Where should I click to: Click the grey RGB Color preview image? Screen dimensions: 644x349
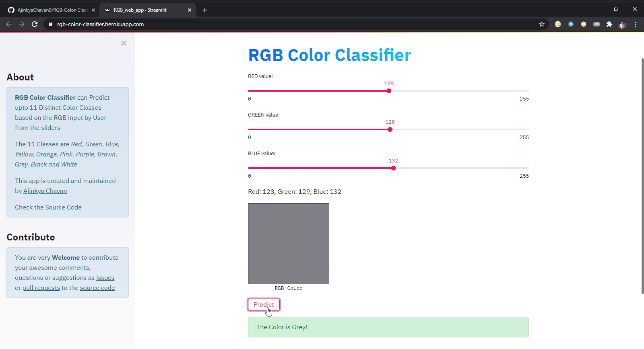pos(289,244)
